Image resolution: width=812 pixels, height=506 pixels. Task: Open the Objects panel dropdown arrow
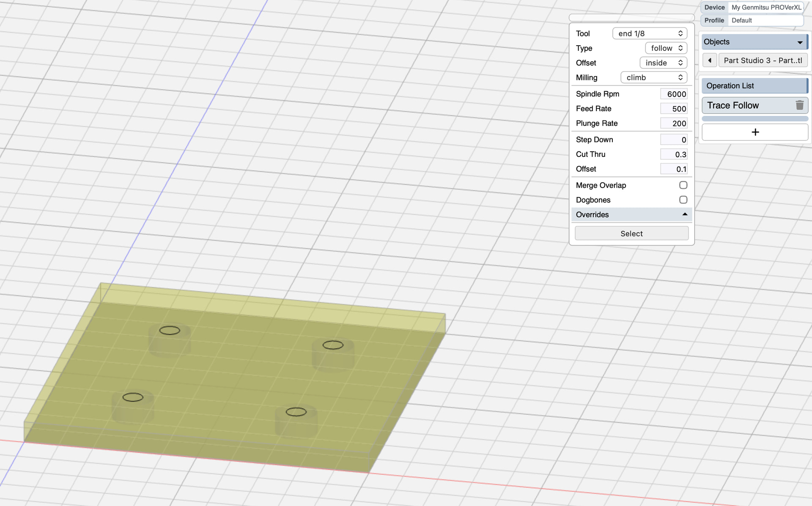point(799,42)
